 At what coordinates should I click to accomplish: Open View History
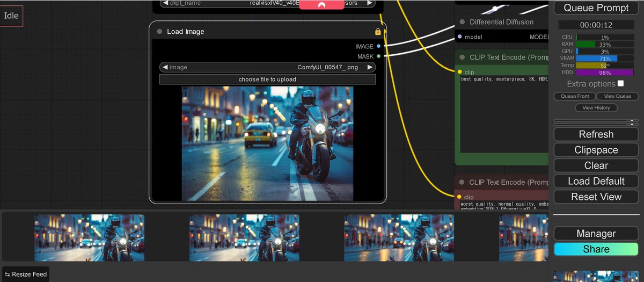[x=596, y=107]
